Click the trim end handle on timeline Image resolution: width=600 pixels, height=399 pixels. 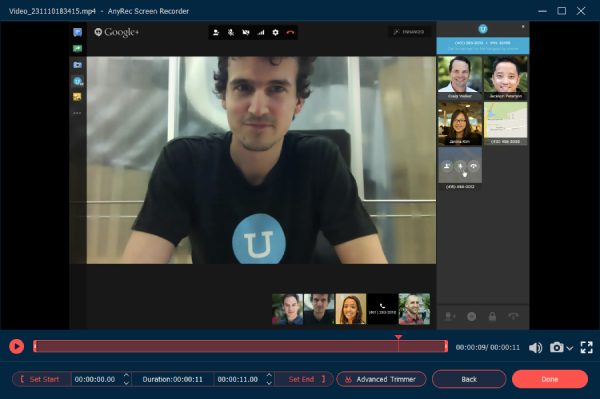click(x=446, y=347)
